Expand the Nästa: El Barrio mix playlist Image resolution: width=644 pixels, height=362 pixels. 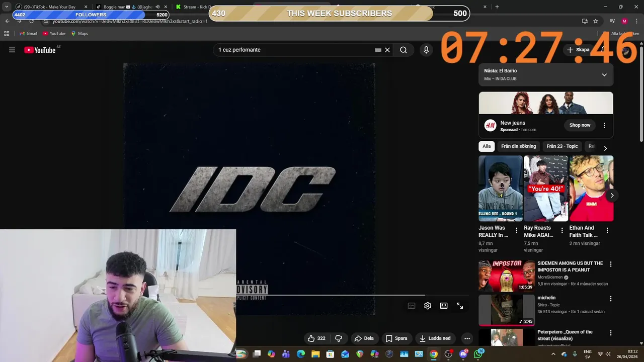(604, 75)
